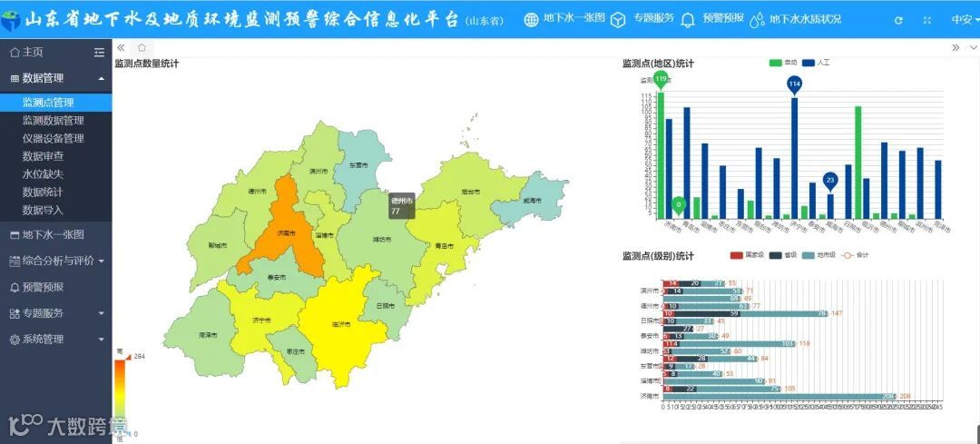Image resolution: width=980 pixels, height=444 pixels.
Task: Click the map color scale high-end handle
Action: click(128, 357)
